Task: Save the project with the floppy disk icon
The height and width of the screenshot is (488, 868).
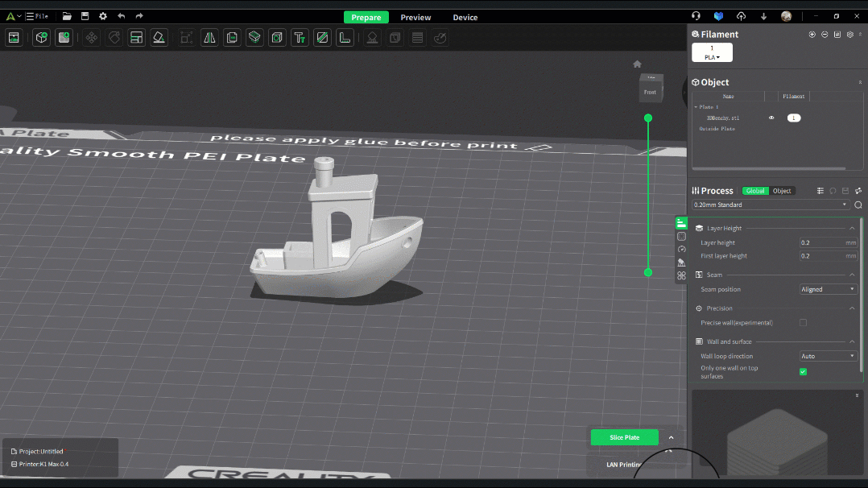Action: point(85,16)
